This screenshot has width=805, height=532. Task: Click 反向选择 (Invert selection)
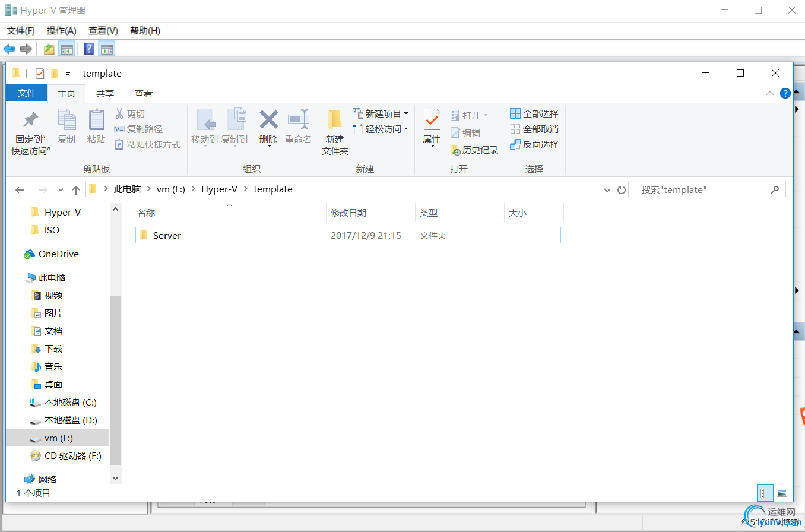click(x=534, y=144)
